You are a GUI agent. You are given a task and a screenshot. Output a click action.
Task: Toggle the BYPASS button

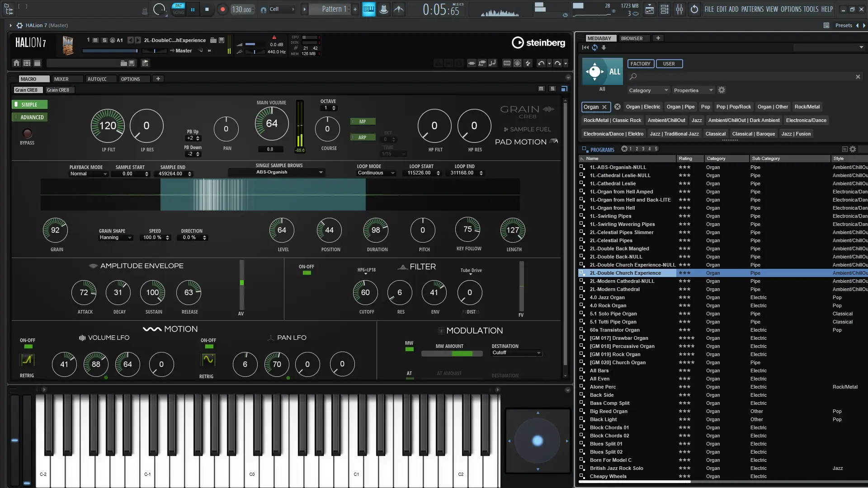coord(27,134)
